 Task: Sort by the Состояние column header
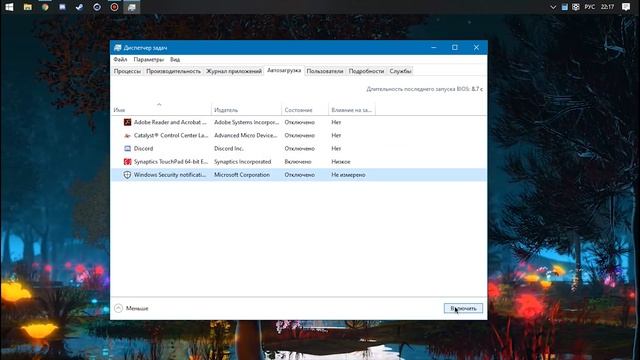click(305, 110)
